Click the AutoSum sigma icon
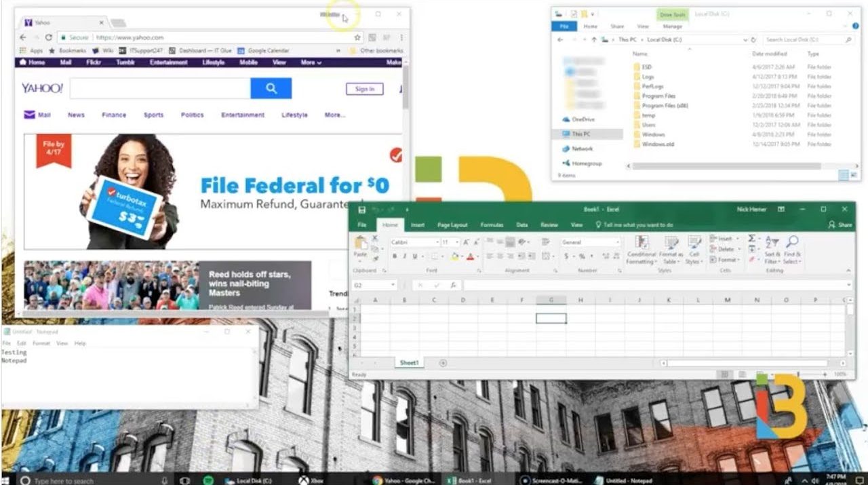The width and height of the screenshot is (868, 485). [x=752, y=239]
